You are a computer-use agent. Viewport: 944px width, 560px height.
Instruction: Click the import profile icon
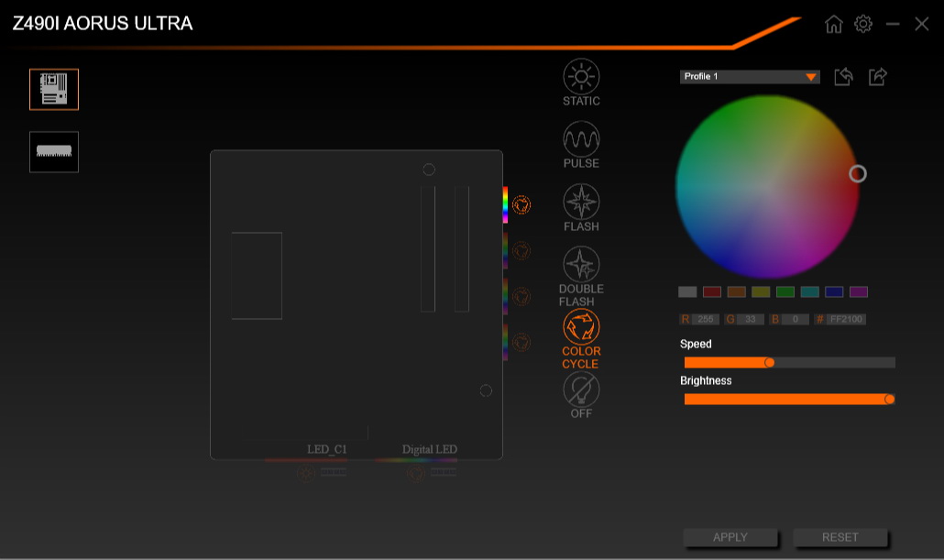click(x=844, y=77)
